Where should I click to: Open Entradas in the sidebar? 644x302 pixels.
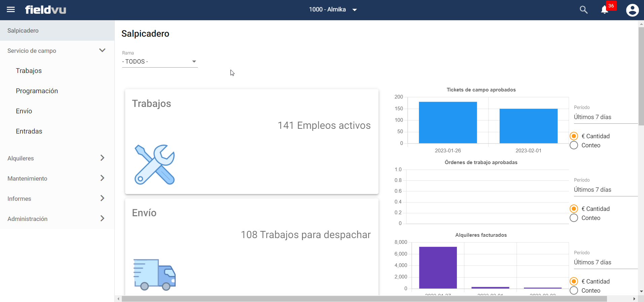pyautogui.click(x=29, y=131)
